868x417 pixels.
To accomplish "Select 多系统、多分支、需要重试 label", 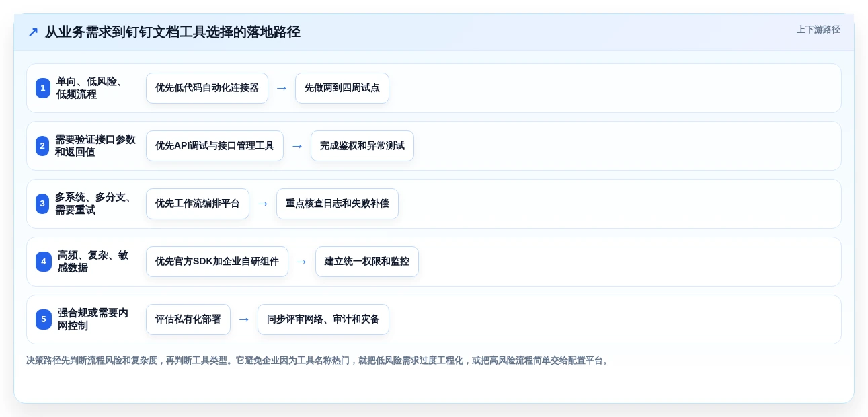I will [x=94, y=204].
